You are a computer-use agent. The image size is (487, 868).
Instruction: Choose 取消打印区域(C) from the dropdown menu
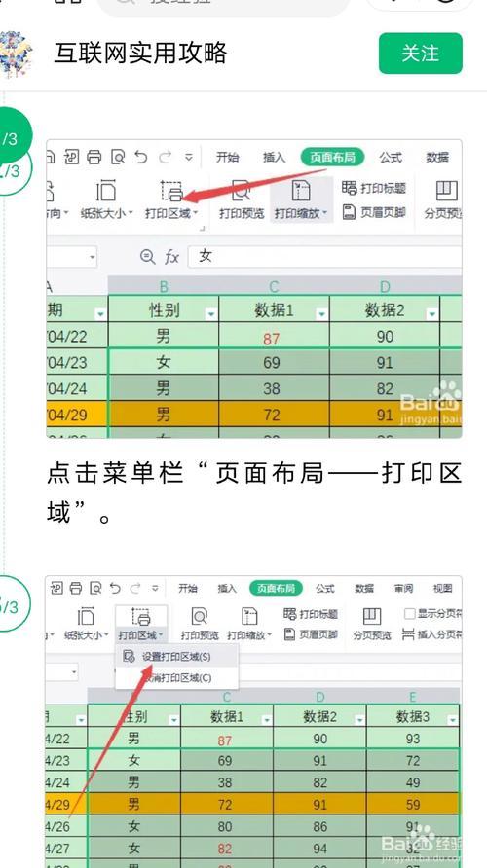pos(176,678)
